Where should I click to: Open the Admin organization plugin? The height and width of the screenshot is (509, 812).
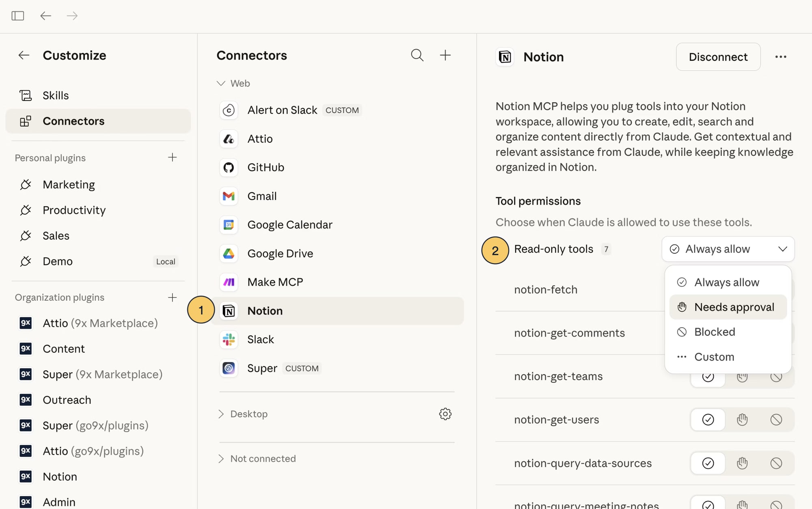coord(98,502)
